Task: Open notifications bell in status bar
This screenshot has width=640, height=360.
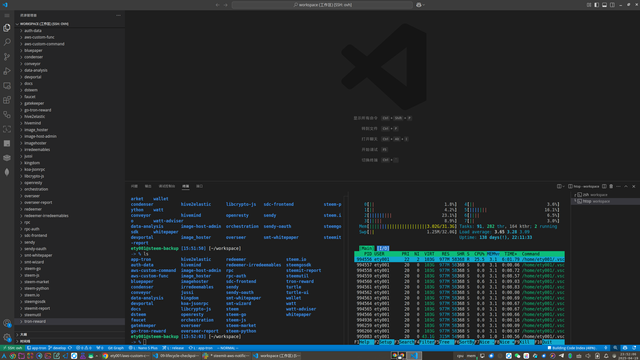Action: 634,348
